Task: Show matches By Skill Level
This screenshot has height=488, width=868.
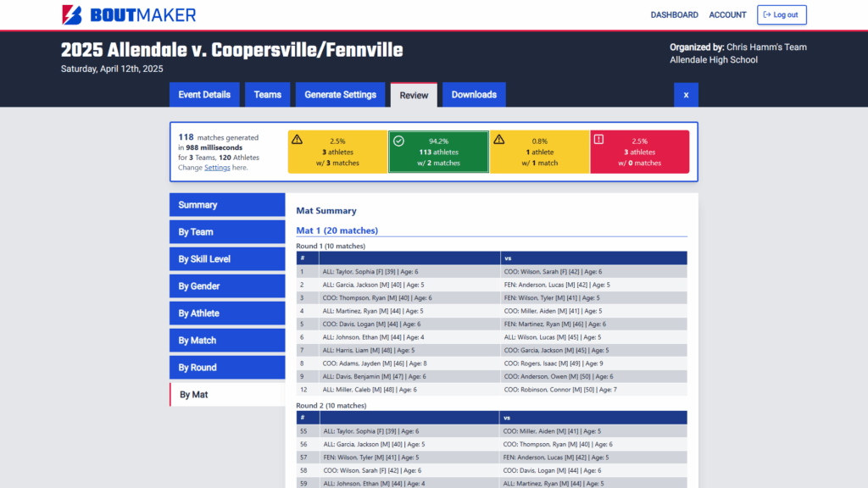Action: (227, 259)
